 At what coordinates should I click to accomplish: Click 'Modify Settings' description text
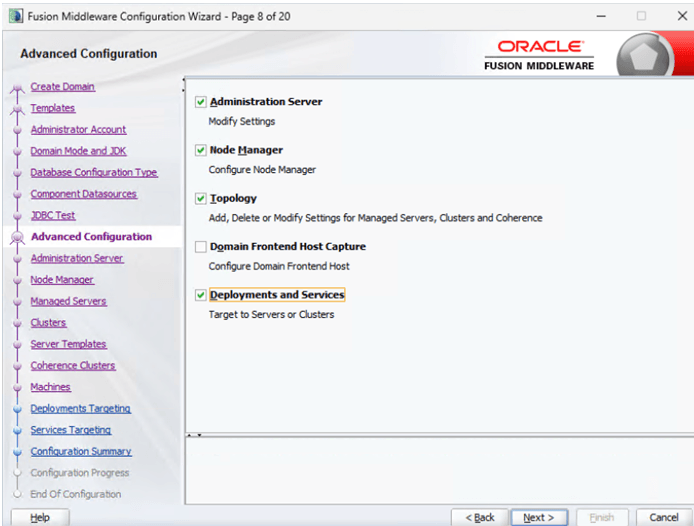pyautogui.click(x=242, y=121)
